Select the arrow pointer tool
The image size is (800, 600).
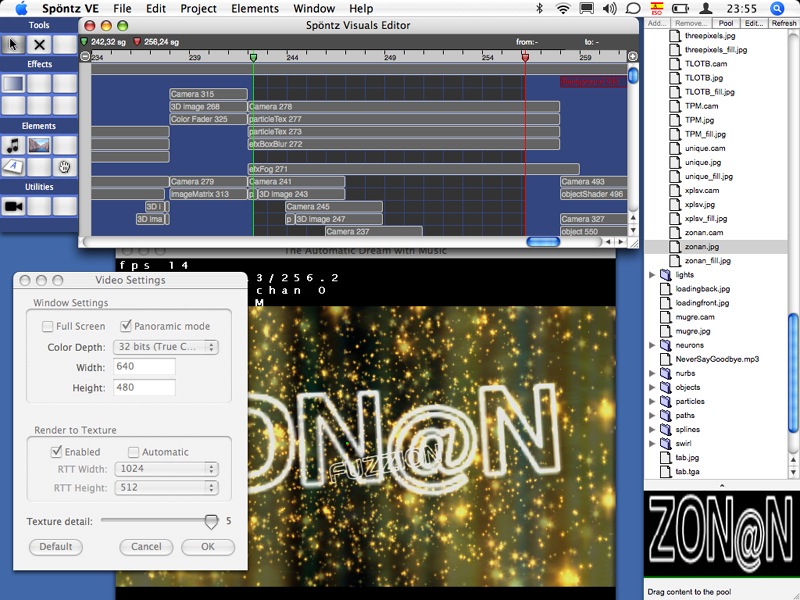coord(13,44)
